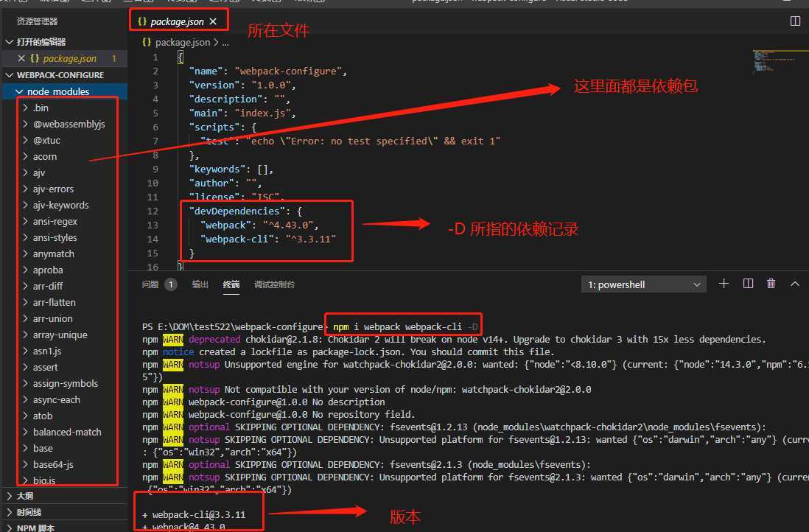Open the async-each folder
This screenshot has width=809, height=532.
[x=57, y=399]
